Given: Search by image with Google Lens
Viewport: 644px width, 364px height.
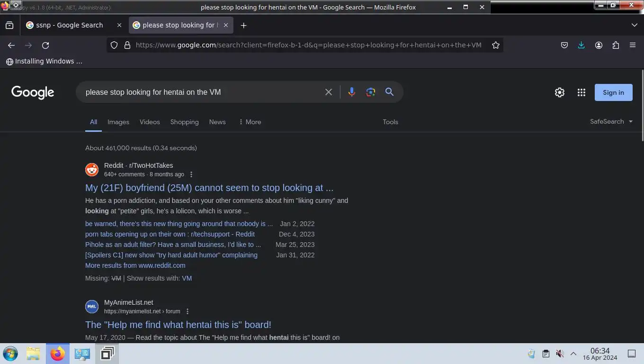Looking at the screenshot, I should pyautogui.click(x=370, y=92).
